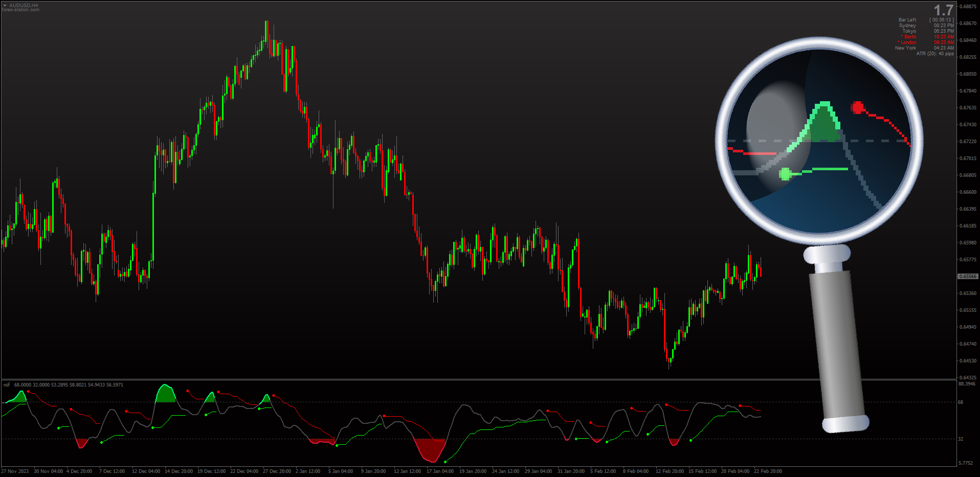
Task: Select the Bar Left label
Action: tap(907, 20)
